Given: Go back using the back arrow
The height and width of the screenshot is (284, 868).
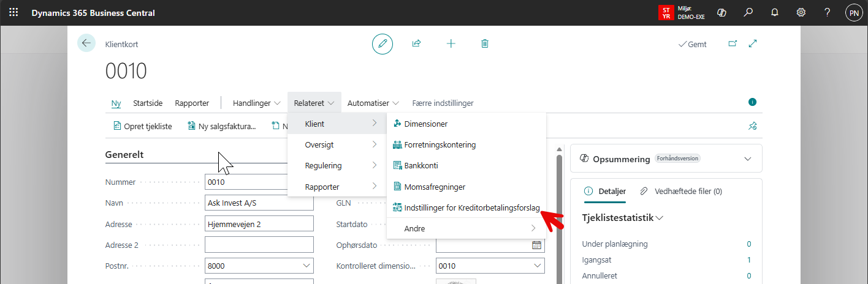Looking at the screenshot, I should tap(86, 43).
